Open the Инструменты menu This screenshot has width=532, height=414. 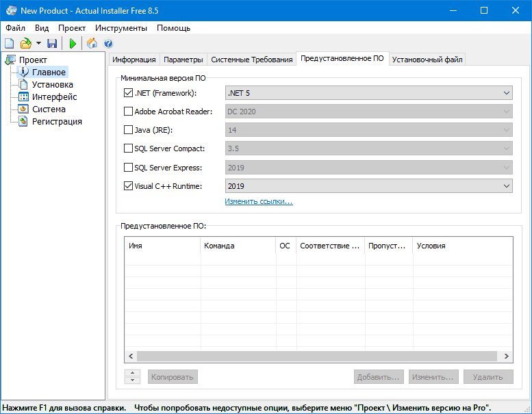[x=121, y=28]
